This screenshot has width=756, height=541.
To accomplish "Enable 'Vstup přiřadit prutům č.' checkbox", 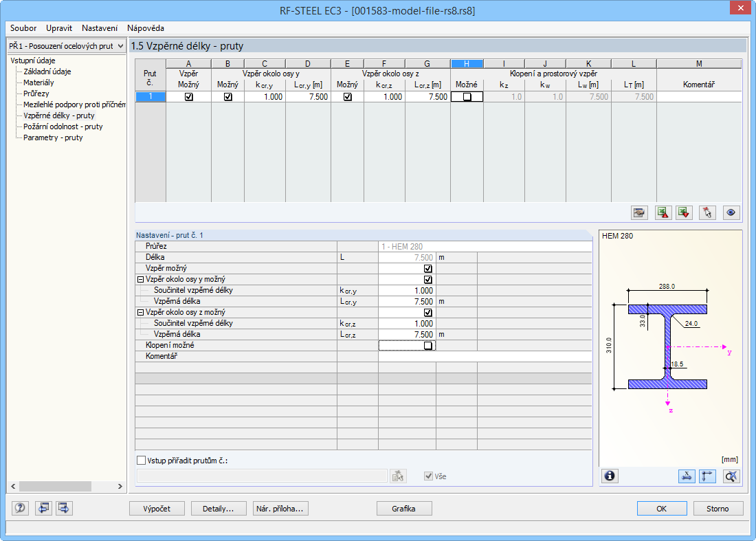I will point(142,461).
